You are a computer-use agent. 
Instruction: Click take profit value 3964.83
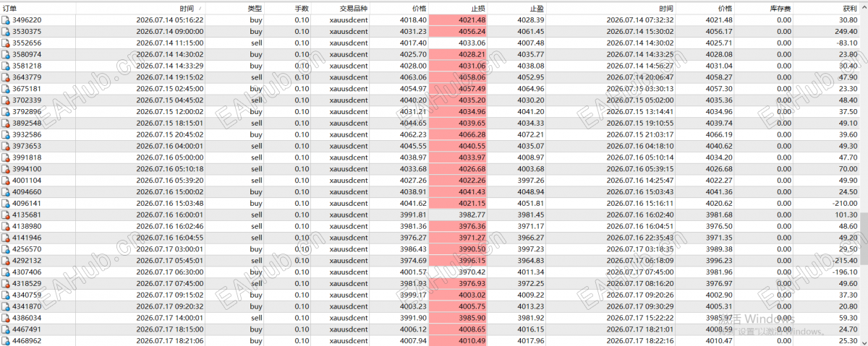click(531, 260)
